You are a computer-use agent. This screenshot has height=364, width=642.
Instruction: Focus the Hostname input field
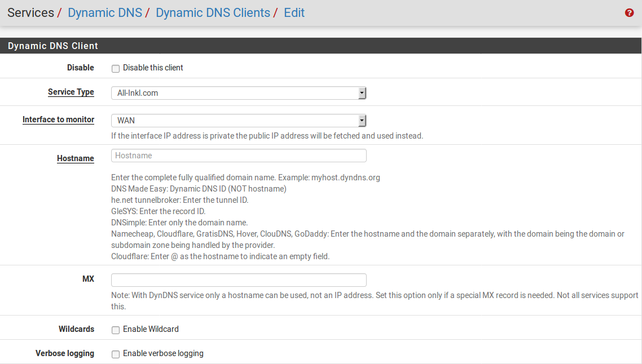point(239,156)
